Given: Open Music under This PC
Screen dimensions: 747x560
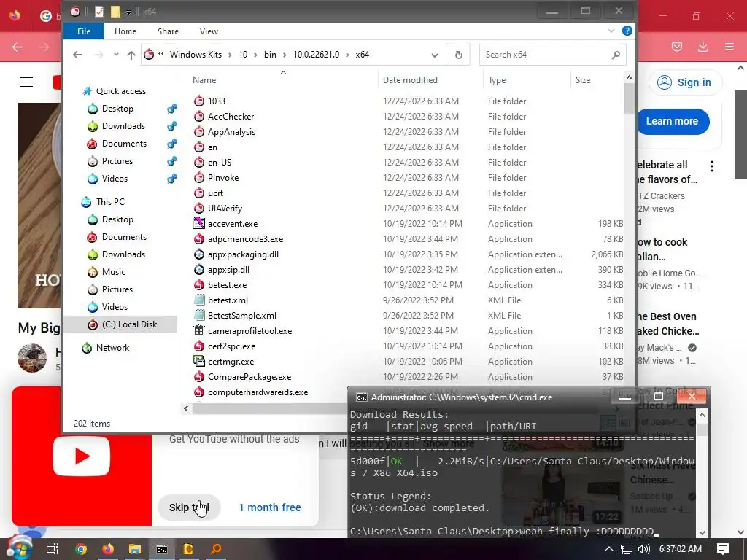Looking at the screenshot, I should coord(113,272).
